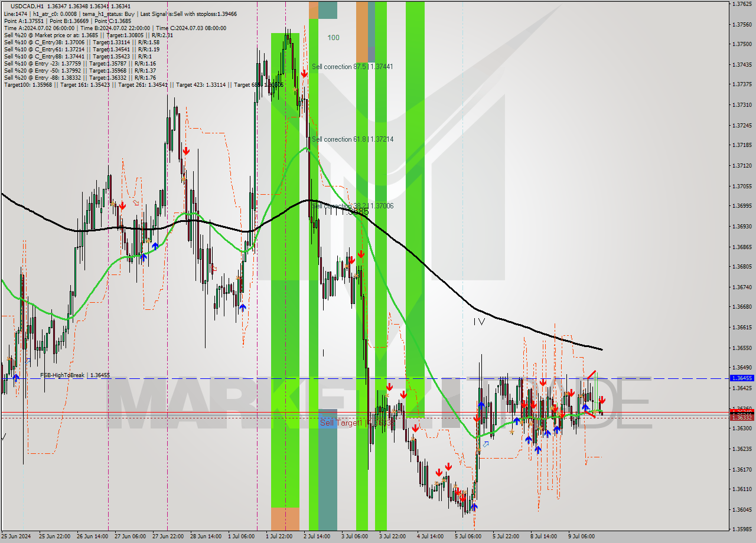Click the 'FSB-HighToBreak | 1.36455' label
The width and height of the screenshot is (756, 543).
[x=75, y=375]
